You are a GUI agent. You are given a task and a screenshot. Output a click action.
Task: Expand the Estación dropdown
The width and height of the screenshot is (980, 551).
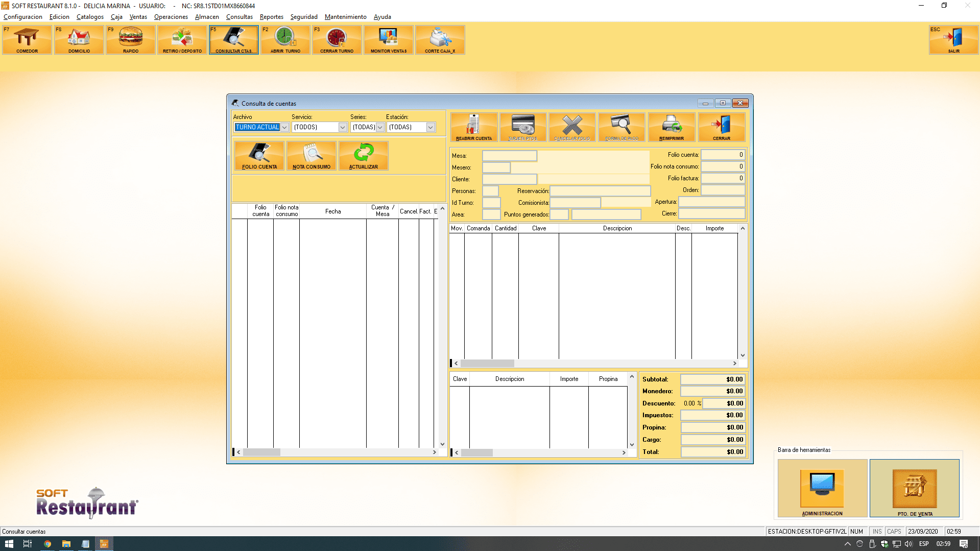tap(431, 127)
